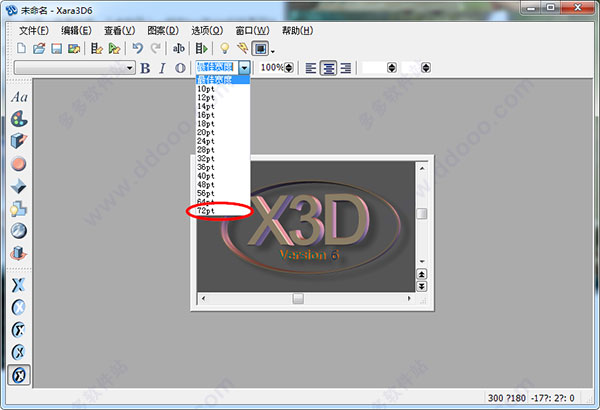Open the 选项(O) menu
The width and height of the screenshot is (600, 410).
207,31
